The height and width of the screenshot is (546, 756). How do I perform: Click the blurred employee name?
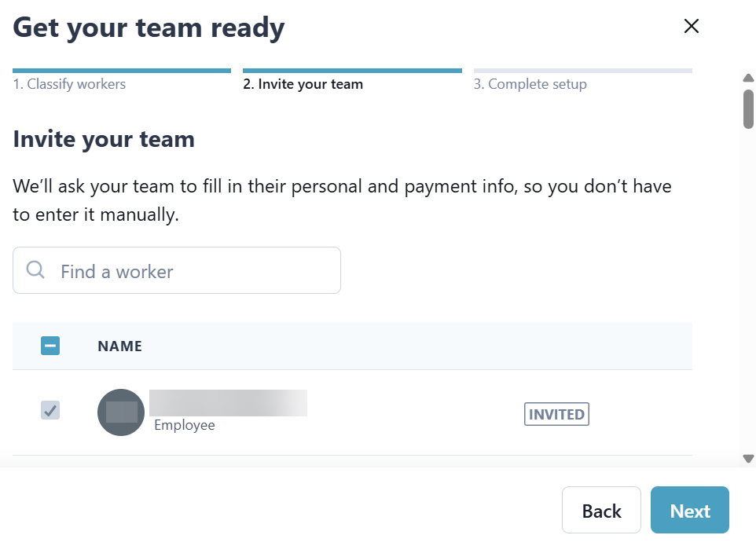pos(228,402)
